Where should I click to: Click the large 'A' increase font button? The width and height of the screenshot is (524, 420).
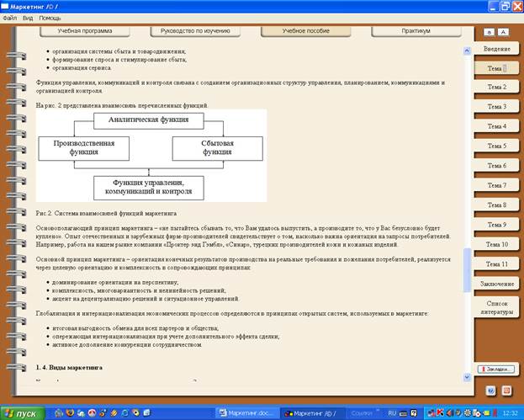point(503,32)
